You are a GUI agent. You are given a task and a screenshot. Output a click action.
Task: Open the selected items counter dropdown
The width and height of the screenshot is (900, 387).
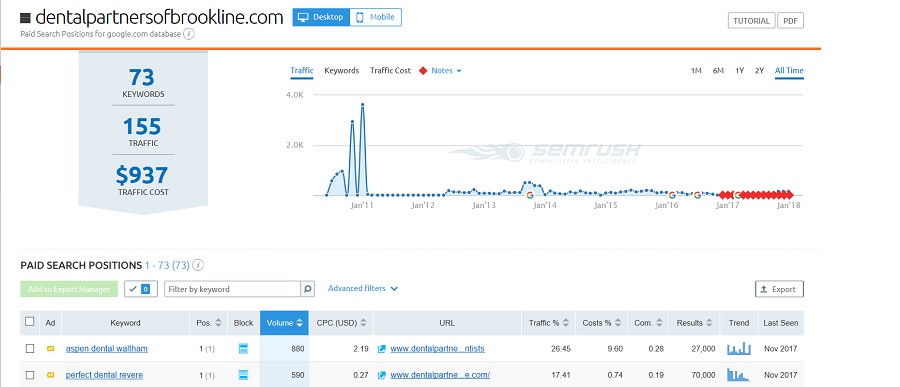[141, 289]
